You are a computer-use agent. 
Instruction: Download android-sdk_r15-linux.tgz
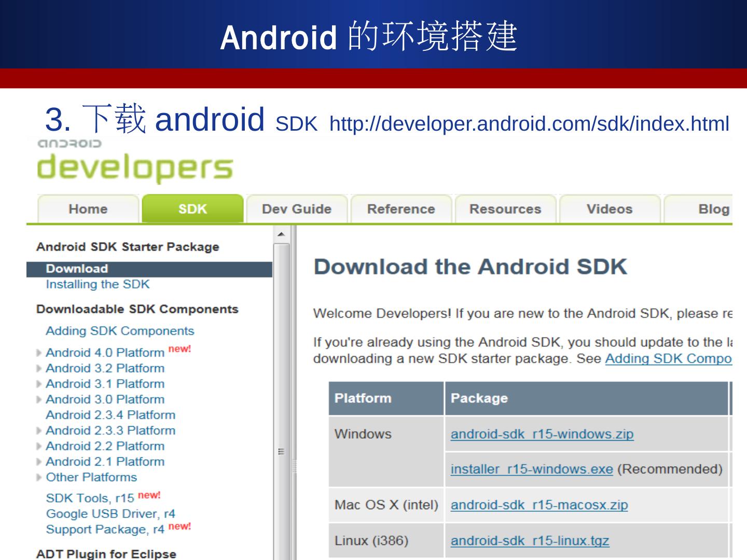click(530, 541)
